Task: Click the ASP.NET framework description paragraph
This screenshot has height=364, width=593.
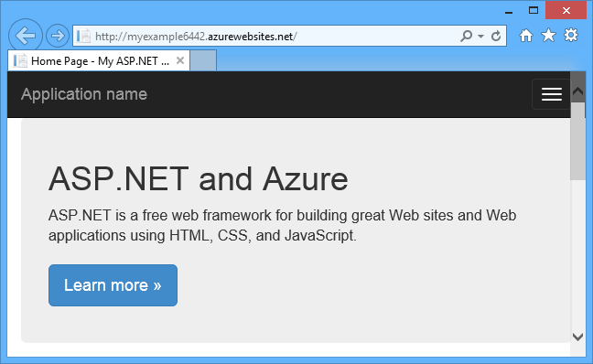Action: [282, 225]
